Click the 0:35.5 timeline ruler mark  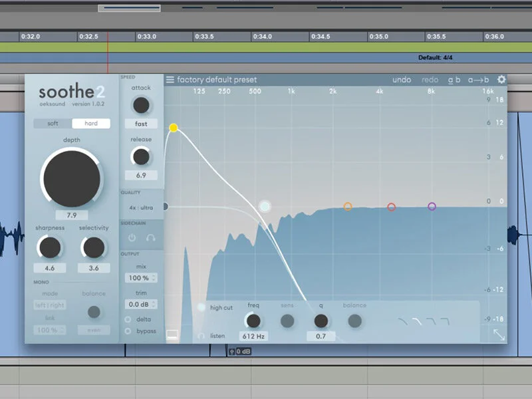pyautogui.click(x=436, y=37)
